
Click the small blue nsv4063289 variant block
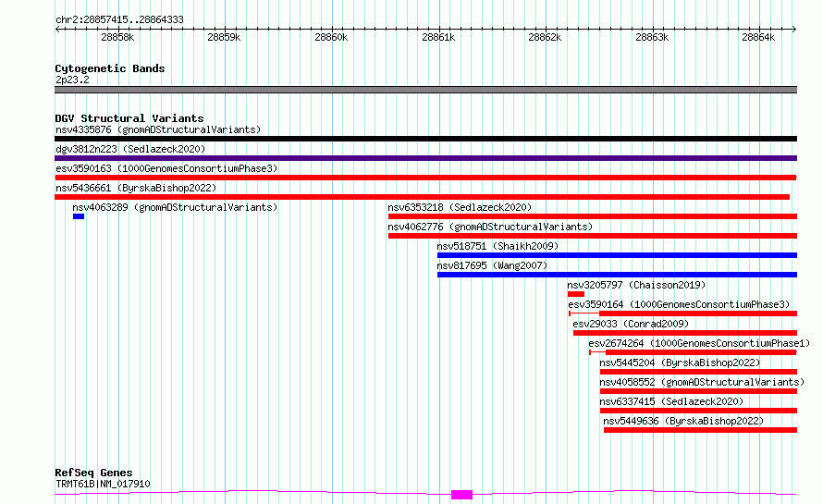(79, 216)
